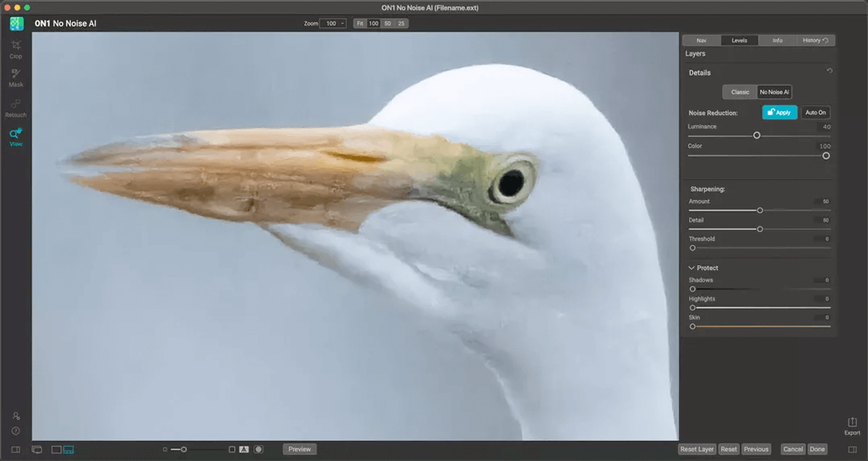Viewport: 868px width, 461px height.
Task: Switch noise mode to Classic
Action: point(740,92)
